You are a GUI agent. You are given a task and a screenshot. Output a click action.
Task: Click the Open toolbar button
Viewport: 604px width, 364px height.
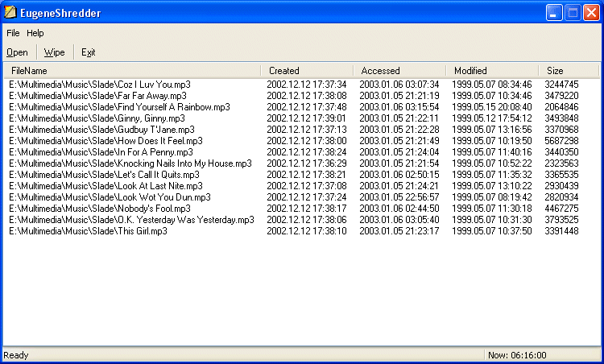tap(18, 52)
